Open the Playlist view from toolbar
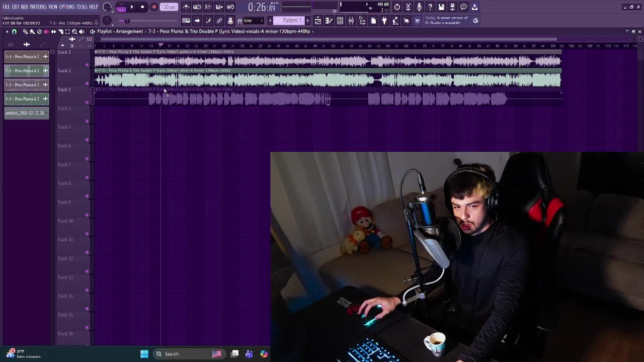Screen dimensions: 644x362 pyautogui.click(x=318, y=21)
